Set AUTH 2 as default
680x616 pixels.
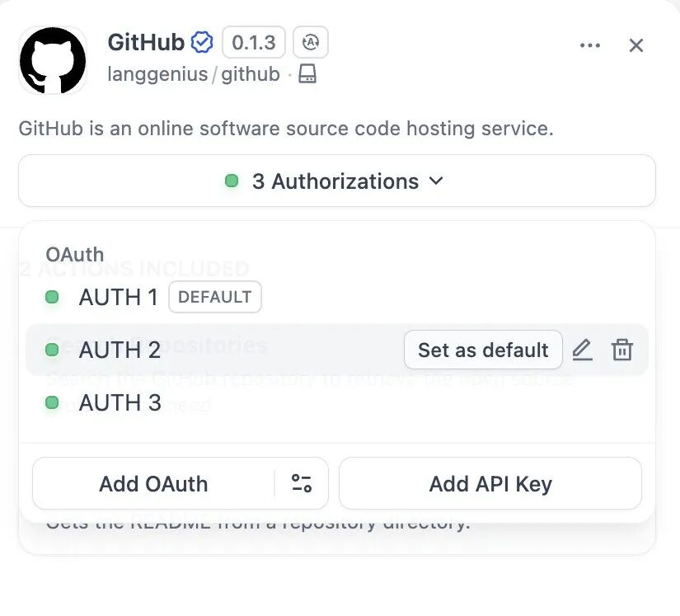click(x=483, y=350)
